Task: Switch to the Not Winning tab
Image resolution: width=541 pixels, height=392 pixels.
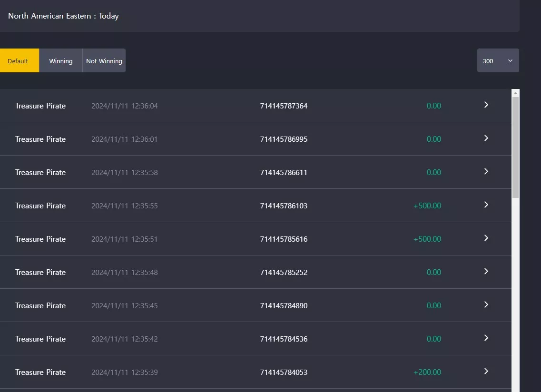Action: [104, 61]
